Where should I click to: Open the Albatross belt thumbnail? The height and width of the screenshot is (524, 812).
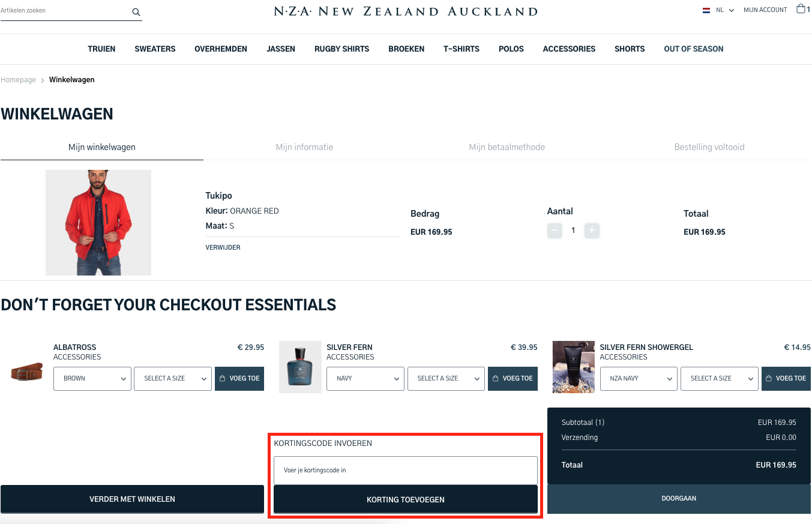[x=27, y=372]
